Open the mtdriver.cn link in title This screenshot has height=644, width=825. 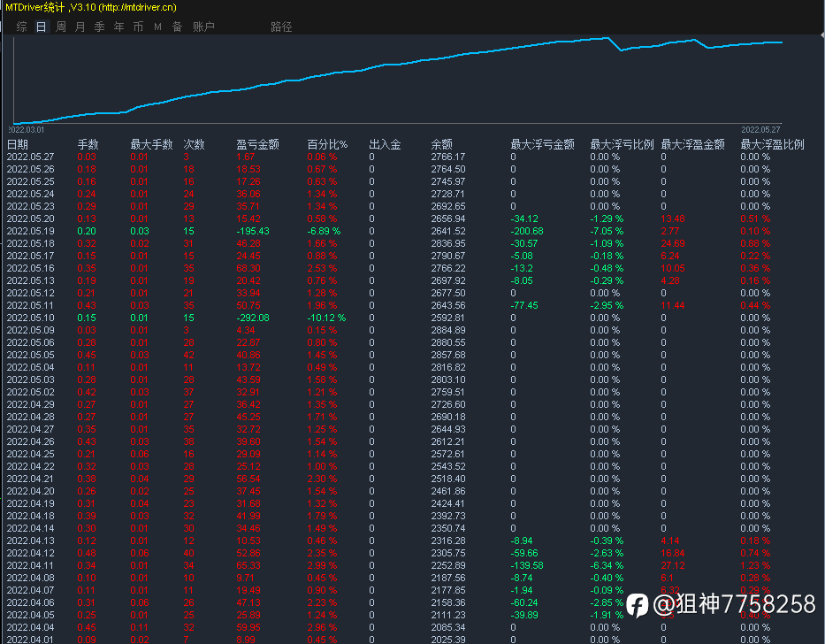coord(138,7)
